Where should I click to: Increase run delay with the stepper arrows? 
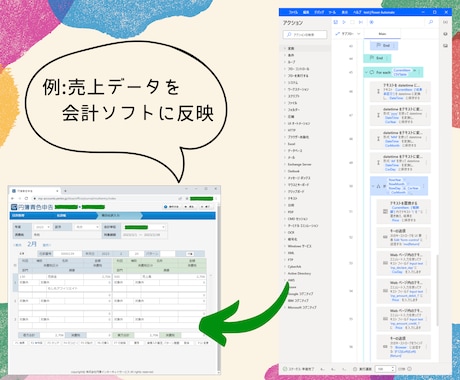click(x=393, y=368)
